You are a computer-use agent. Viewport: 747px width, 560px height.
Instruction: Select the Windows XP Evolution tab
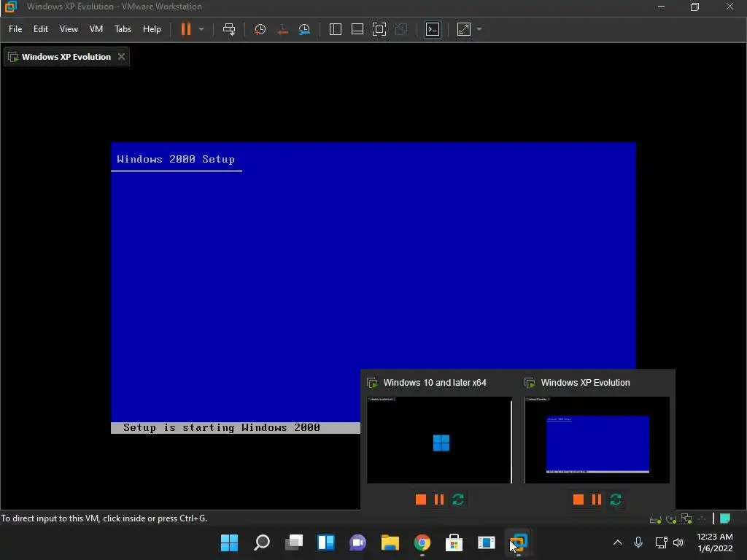pyautogui.click(x=66, y=57)
